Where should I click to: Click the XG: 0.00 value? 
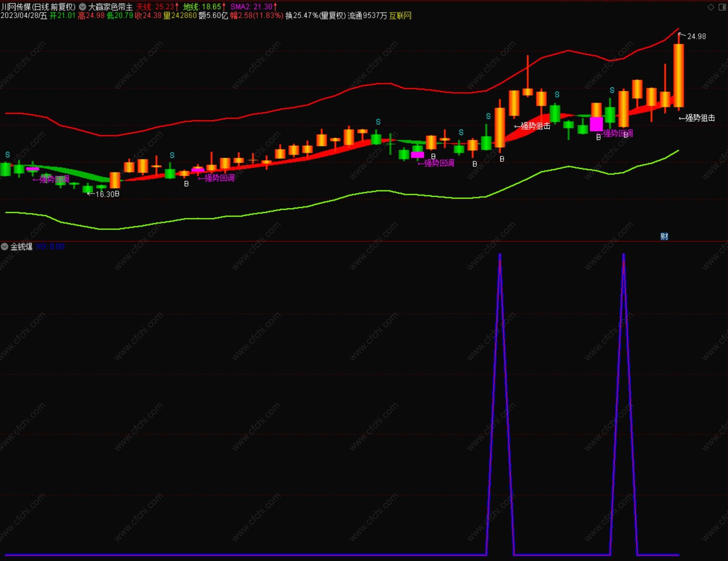pos(50,246)
